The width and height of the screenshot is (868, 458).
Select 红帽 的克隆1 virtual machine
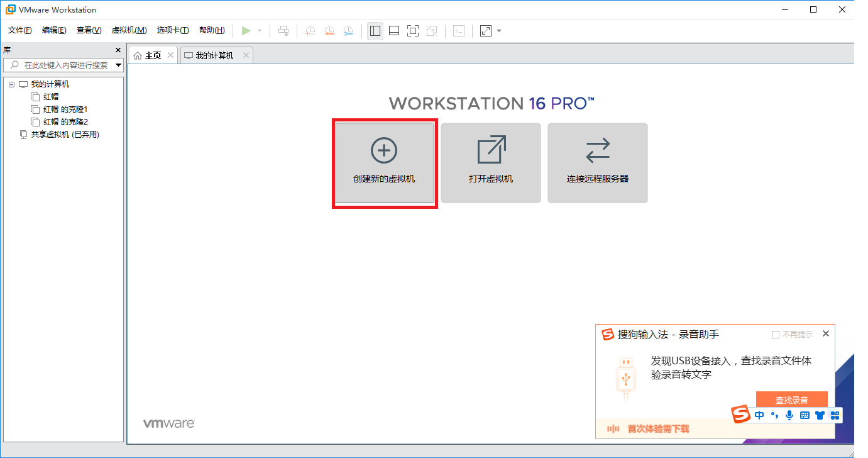coord(65,109)
